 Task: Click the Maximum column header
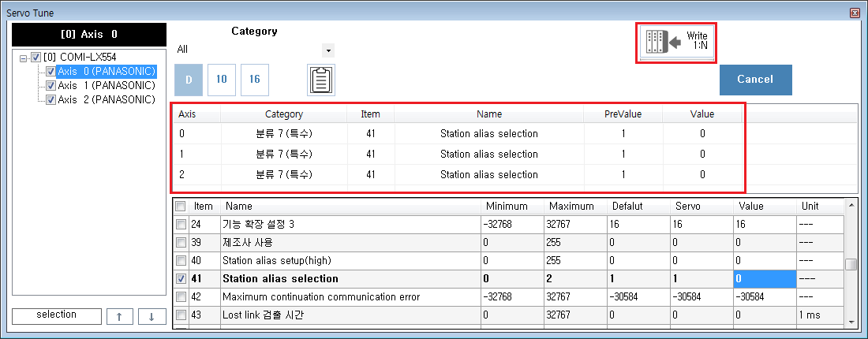coord(574,206)
